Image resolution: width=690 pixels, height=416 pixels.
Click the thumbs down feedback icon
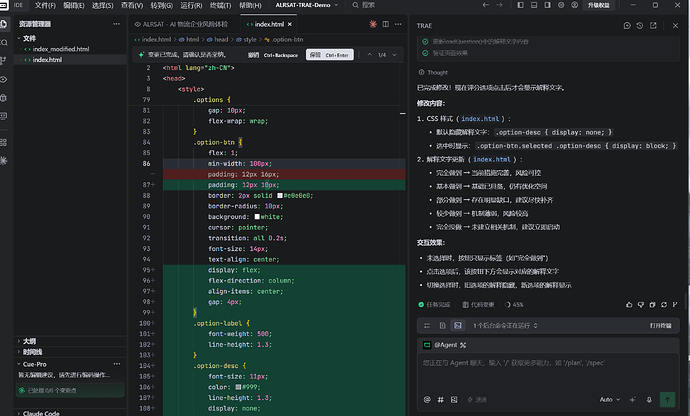(x=641, y=305)
